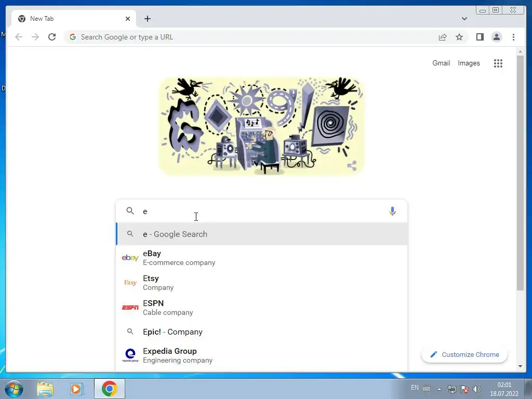Click the magnifier icon in search box
The height and width of the screenshot is (399, 532).
[x=130, y=211]
